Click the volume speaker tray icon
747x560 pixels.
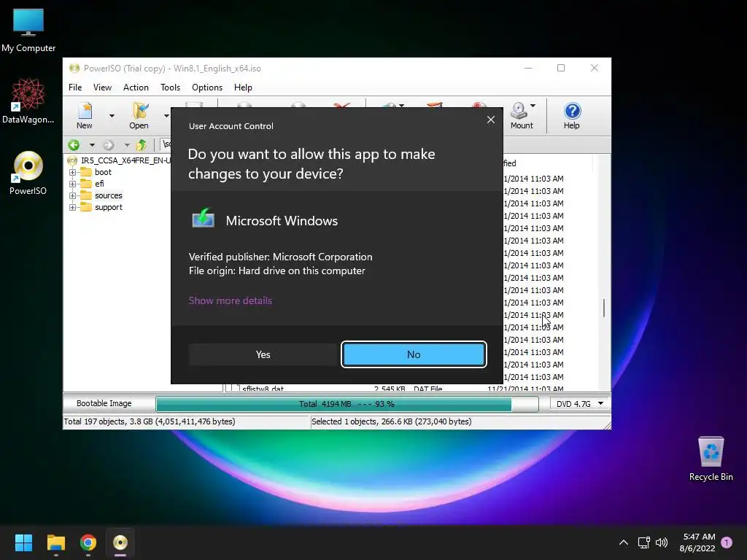click(x=661, y=542)
